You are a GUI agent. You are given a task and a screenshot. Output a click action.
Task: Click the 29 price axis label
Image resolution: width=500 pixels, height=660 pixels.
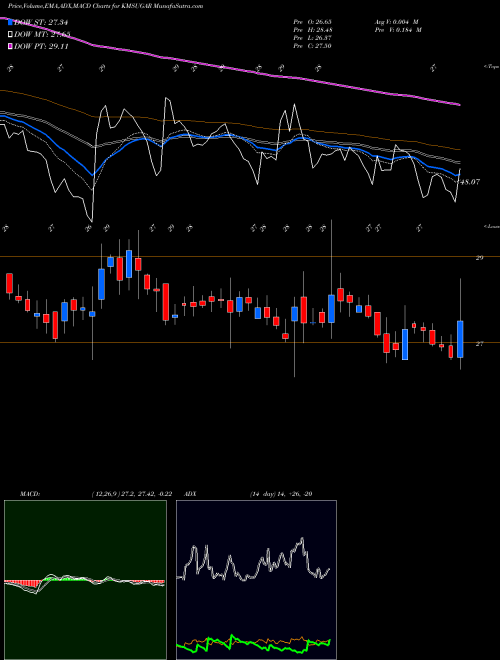(479, 258)
